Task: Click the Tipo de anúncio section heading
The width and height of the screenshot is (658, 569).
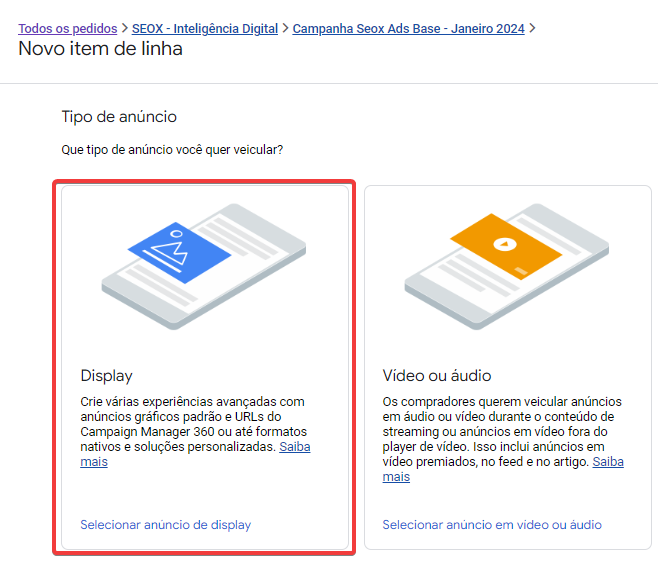Action: pyautogui.click(x=119, y=117)
